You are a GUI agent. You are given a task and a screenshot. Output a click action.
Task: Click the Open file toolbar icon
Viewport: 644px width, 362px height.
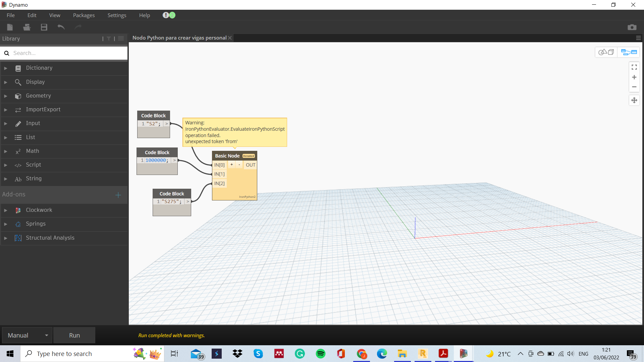pyautogui.click(x=27, y=27)
